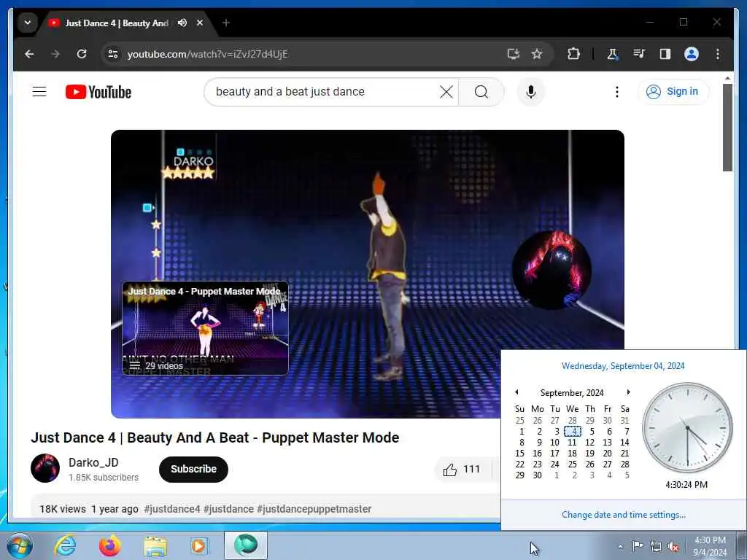Toggle the Chrome side panel icon

point(665,54)
